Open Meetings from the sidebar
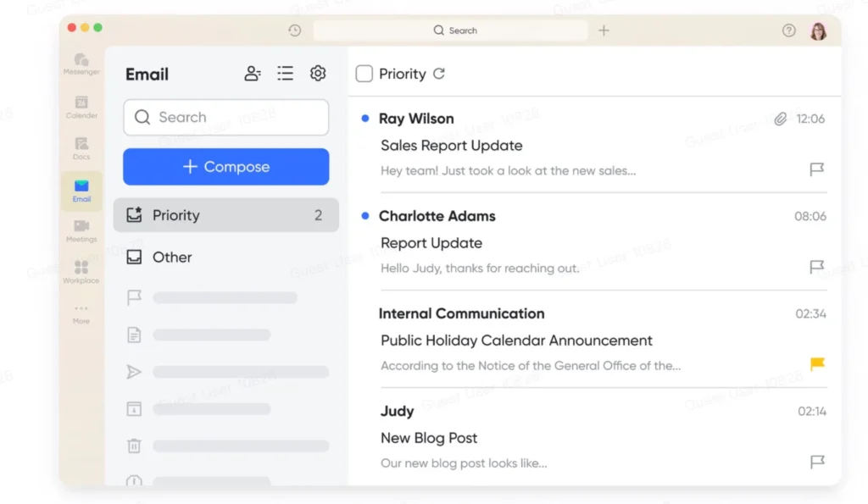 pos(81,230)
